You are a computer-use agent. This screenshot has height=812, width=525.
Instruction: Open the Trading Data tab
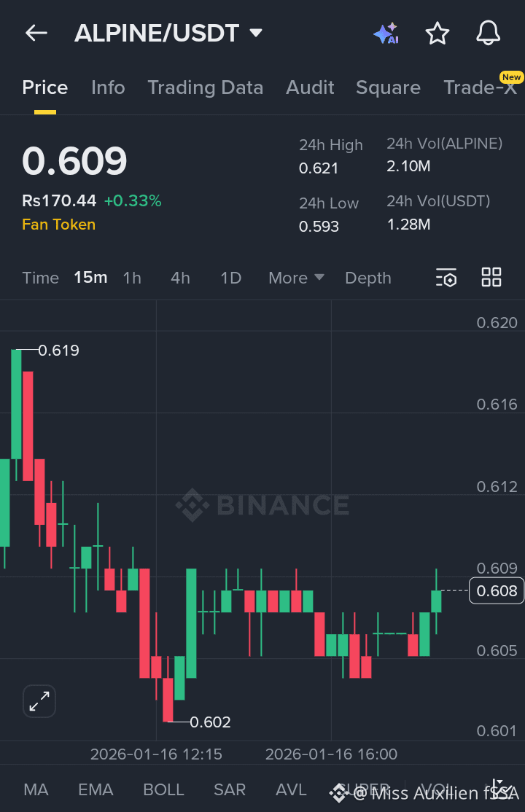pos(205,87)
